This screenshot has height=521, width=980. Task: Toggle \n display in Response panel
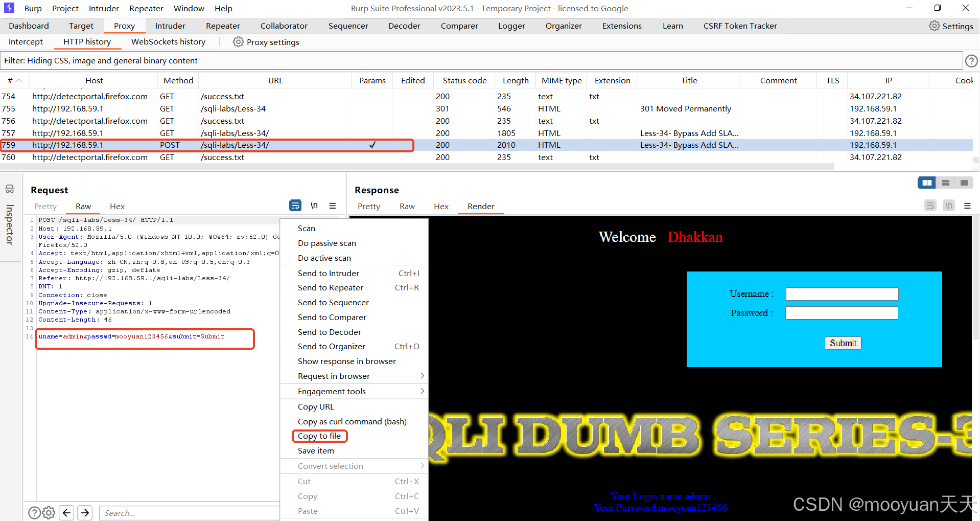coord(949,206)
